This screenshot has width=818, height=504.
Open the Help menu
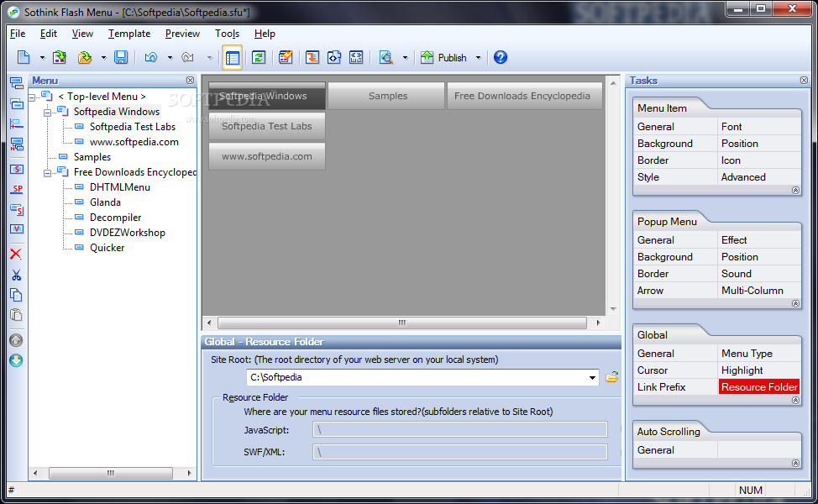tap(265, 34)
